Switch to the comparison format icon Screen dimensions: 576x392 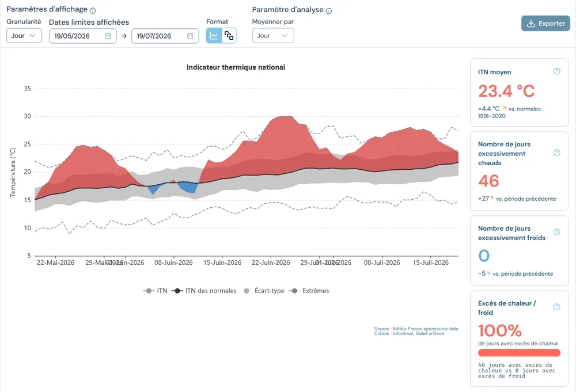tap(229, 36)
